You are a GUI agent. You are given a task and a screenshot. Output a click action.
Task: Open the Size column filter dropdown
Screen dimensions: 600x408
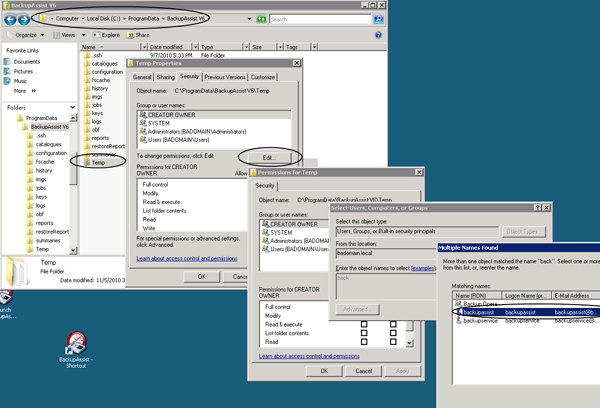(x=280, y=47)
